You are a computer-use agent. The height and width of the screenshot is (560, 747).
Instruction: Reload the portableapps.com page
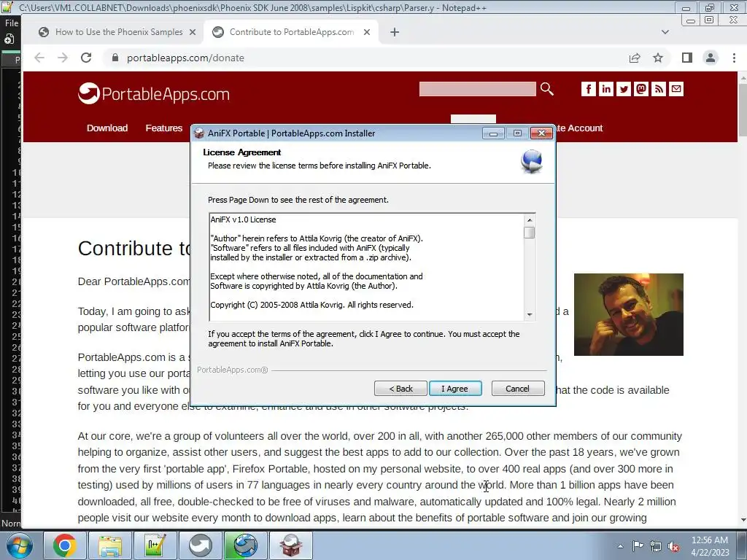(86, 58)
